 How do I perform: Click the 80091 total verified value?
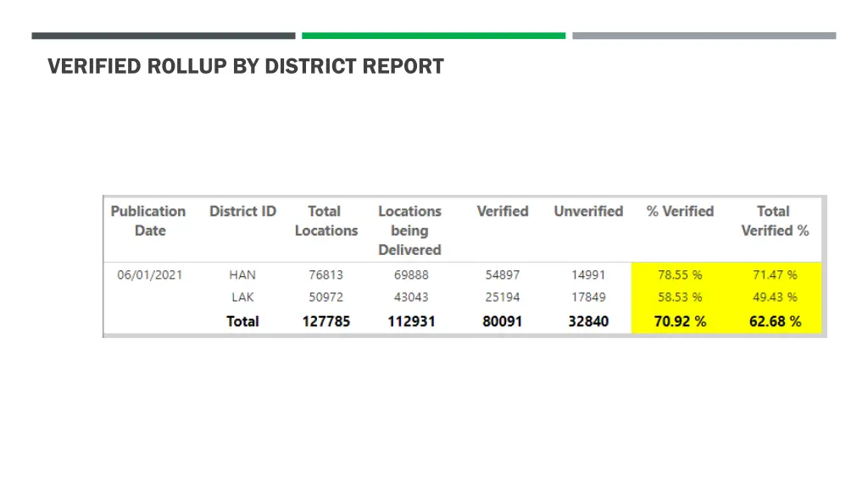point(502,321)
